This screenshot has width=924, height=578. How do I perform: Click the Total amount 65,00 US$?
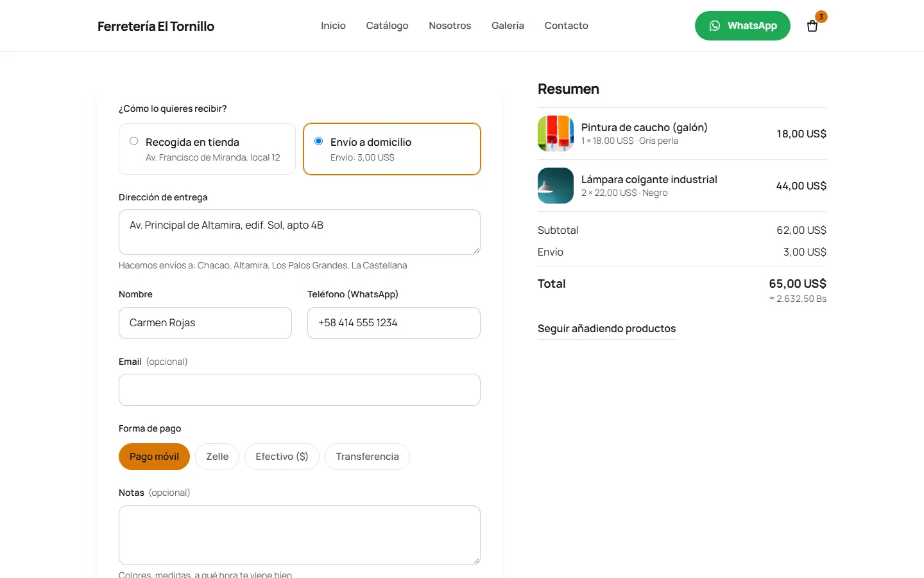798,284
